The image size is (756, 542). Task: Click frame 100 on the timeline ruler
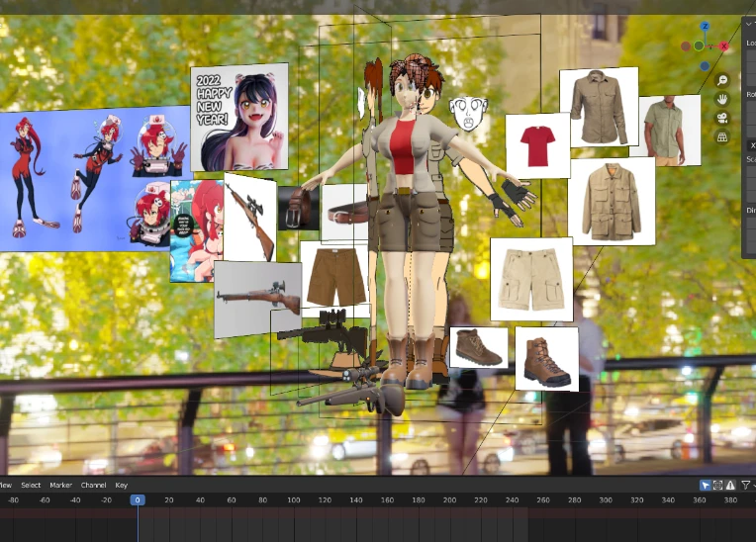click(x=294, y=500)
